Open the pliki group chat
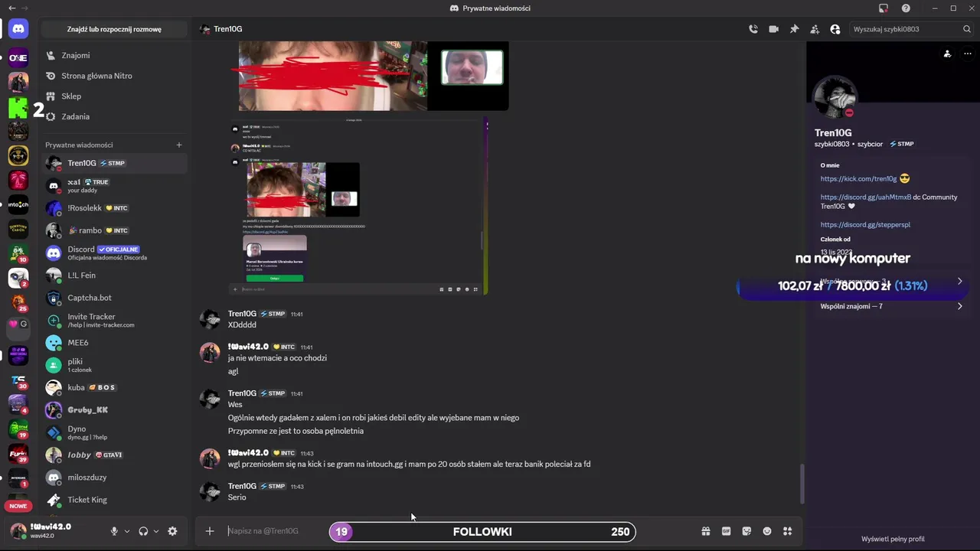Image resolution: width=980 pixels, height=551 pixels. click(114, 365)
